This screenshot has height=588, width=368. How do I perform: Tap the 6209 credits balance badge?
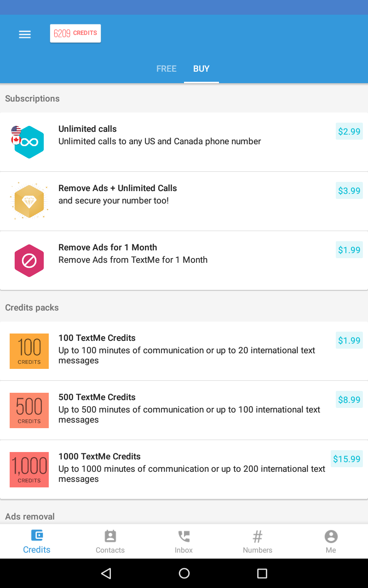pyautogui.click(x=75, y=34)
